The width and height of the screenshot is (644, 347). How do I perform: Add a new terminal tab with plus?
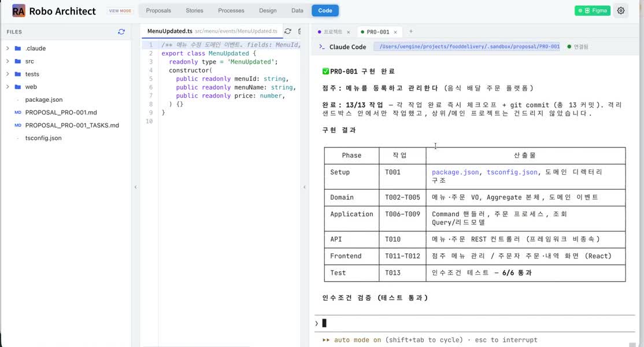(x=410, y=31)
